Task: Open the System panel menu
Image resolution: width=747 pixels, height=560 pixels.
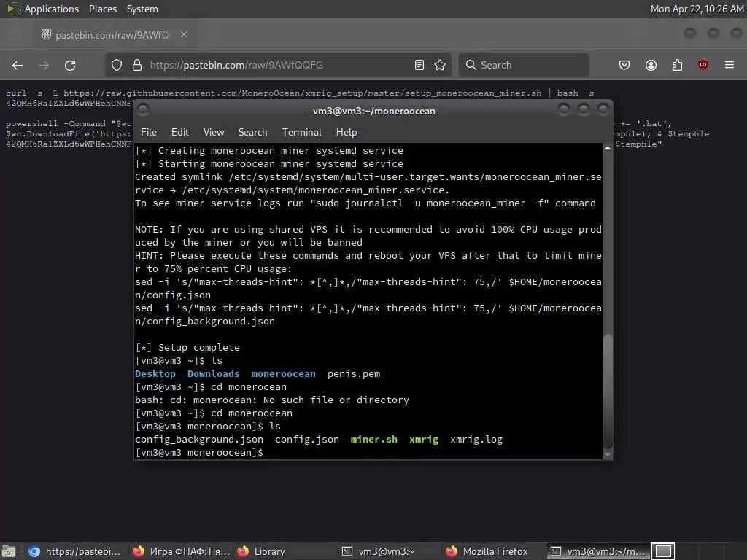Action: coord(142,9)
